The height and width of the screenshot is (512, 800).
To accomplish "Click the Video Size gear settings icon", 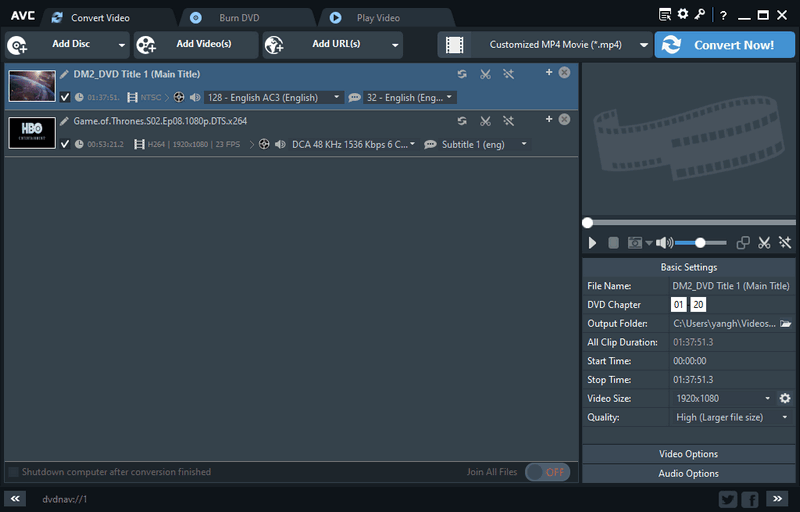I will pos(785,398).
